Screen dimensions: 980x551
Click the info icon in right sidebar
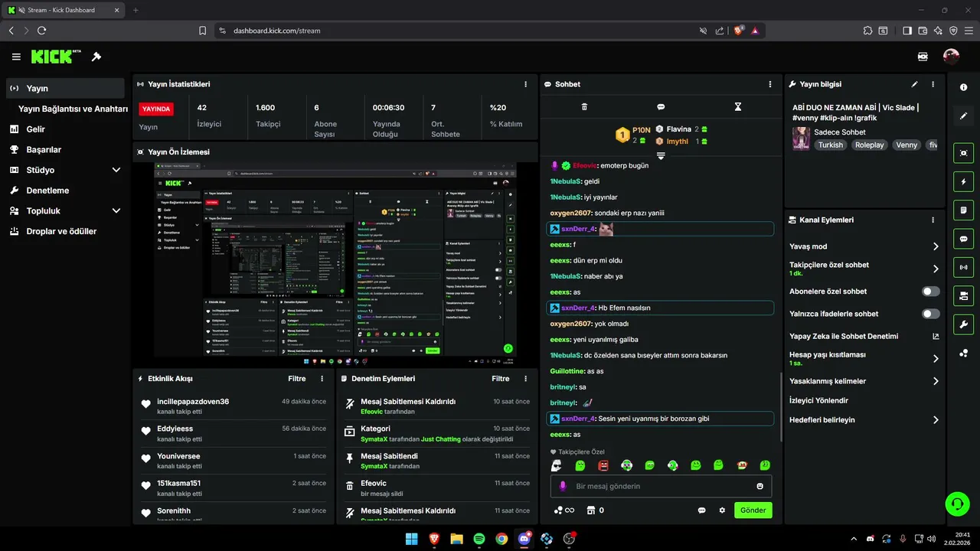point(963,87)
